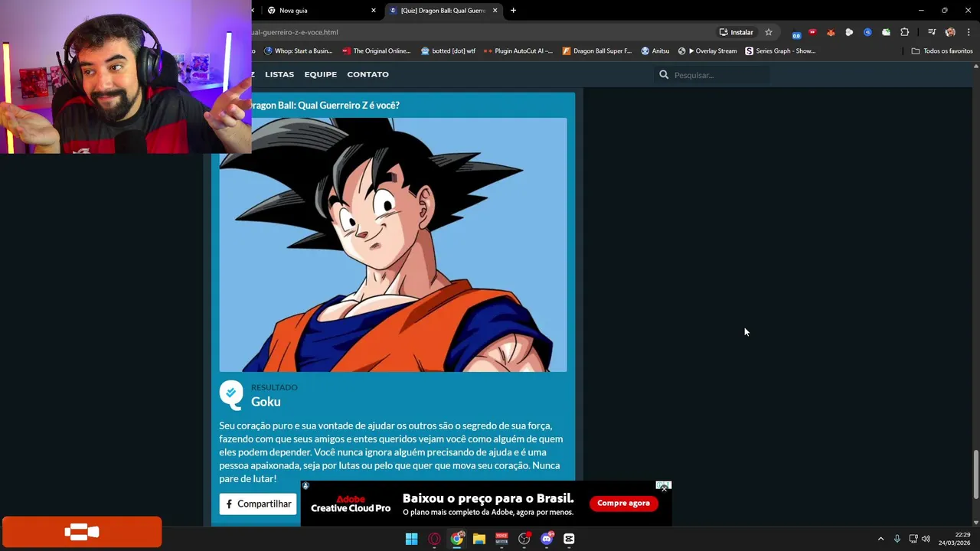Open the Chrome profile avatar
The image size is (980, 551).
click(950, 32)
